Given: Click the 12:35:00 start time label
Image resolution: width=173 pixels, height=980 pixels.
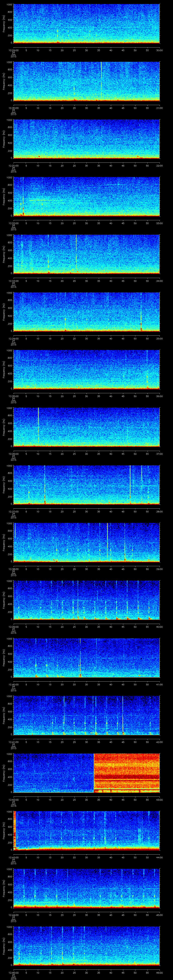Looking at the screenshot, I should click(13, 396).
